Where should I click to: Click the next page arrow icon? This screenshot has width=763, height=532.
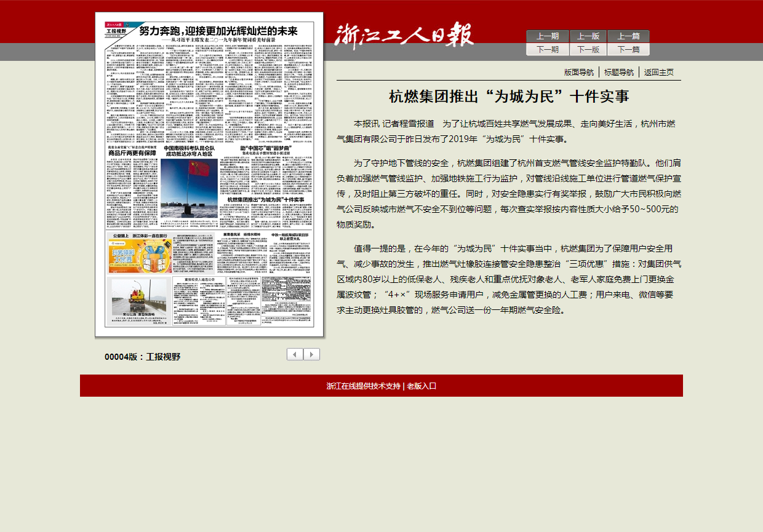tap(312, 354)
